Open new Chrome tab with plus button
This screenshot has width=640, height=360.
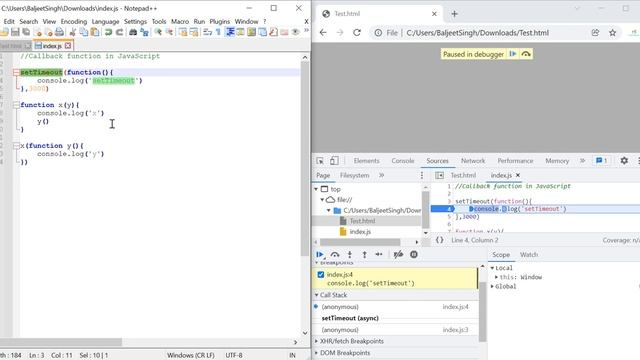pyautogui.click(x=454, y=13)
